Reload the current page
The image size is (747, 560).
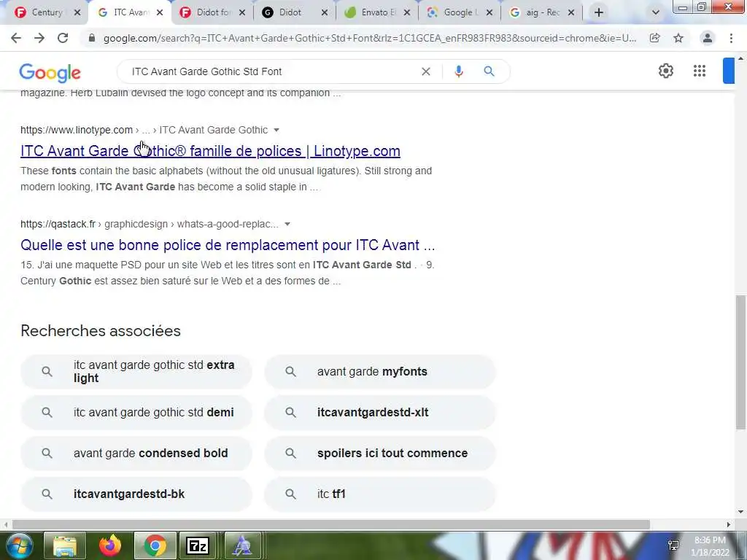(63, 38)
